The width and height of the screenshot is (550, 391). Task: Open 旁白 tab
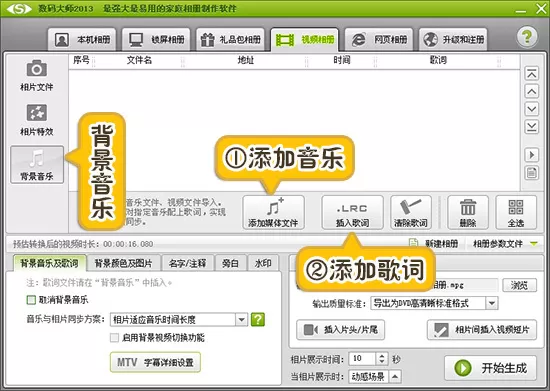click(x=230, y=263)
